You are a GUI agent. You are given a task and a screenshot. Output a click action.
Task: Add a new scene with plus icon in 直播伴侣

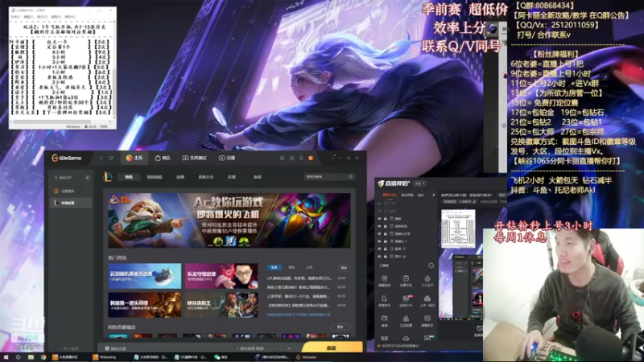click(433, 195)
